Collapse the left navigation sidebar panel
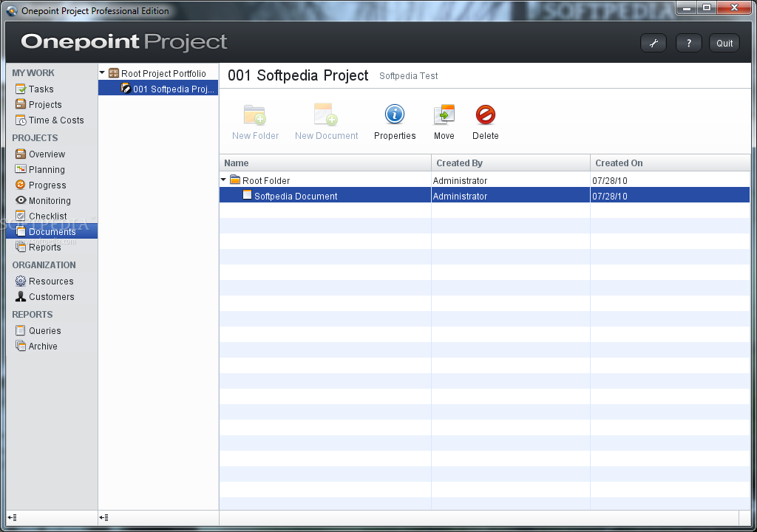Viewport: 757px width, 532px height. pos(13,518)
